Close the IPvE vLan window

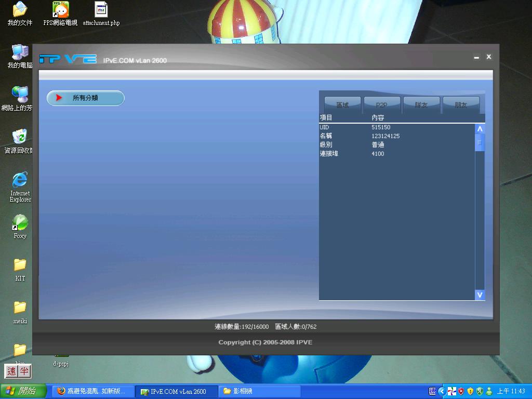(489, 57)
